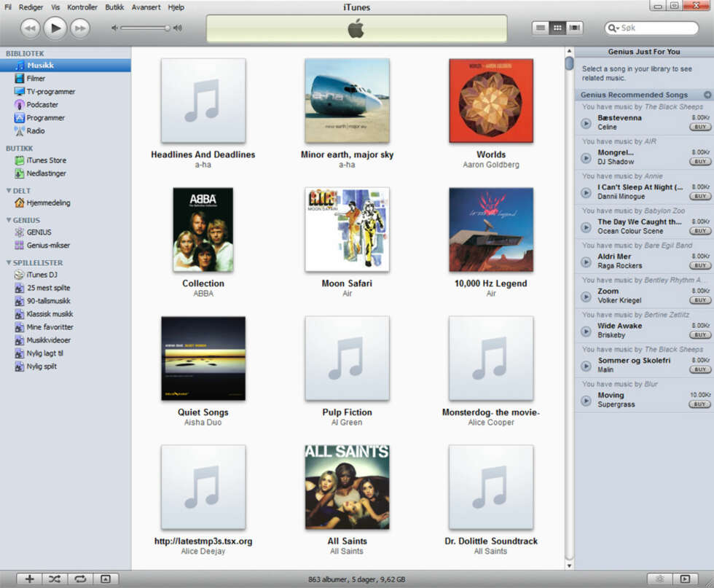Preview Wide Awake by Briskeby

(x=586, y=331)
